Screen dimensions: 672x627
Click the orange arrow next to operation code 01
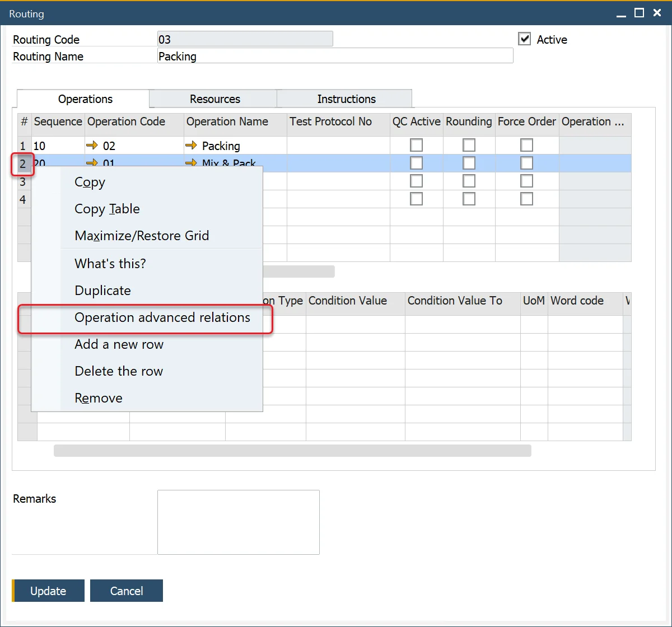[92, 163]
